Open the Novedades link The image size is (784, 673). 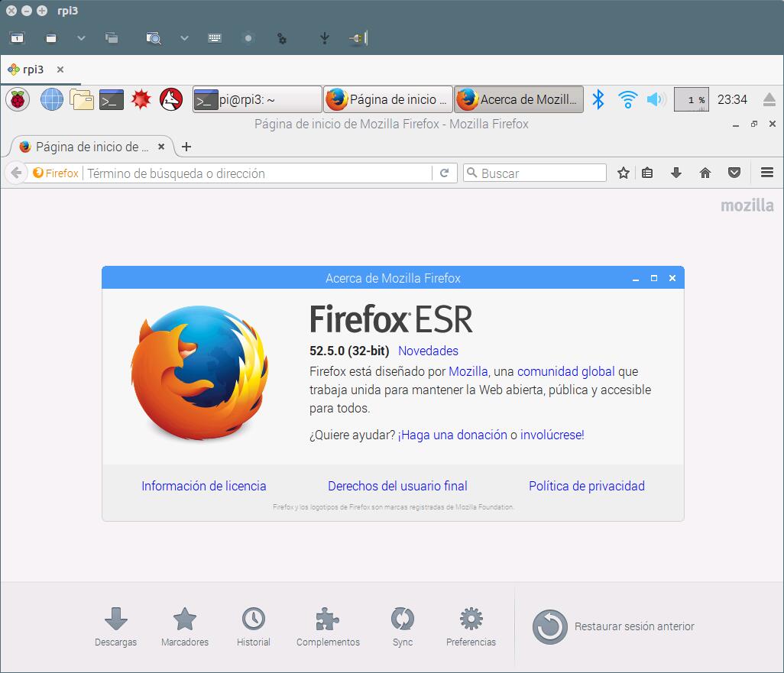(x=428, y=351)
